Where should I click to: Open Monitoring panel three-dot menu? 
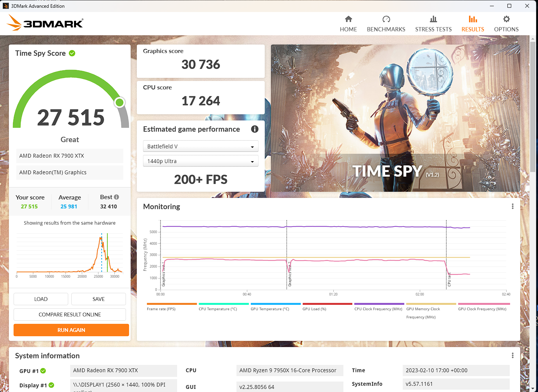click(512, 206)
